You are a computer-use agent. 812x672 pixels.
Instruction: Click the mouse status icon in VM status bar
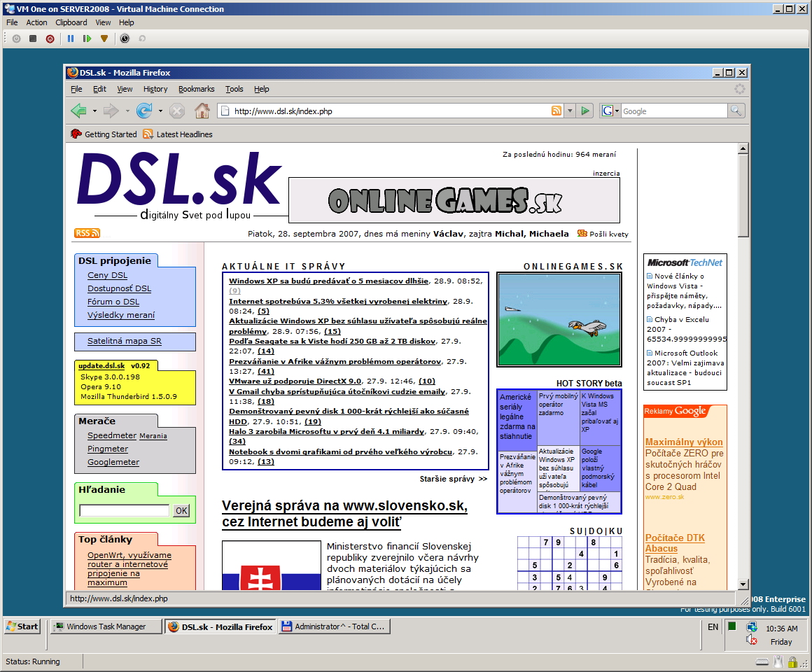tap(778, 661)
